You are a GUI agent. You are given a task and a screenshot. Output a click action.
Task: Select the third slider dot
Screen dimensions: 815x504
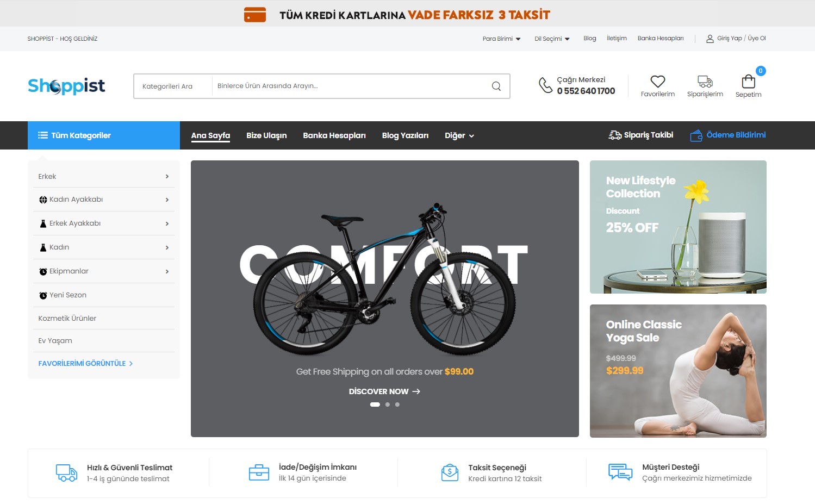[x=397, y=405]
